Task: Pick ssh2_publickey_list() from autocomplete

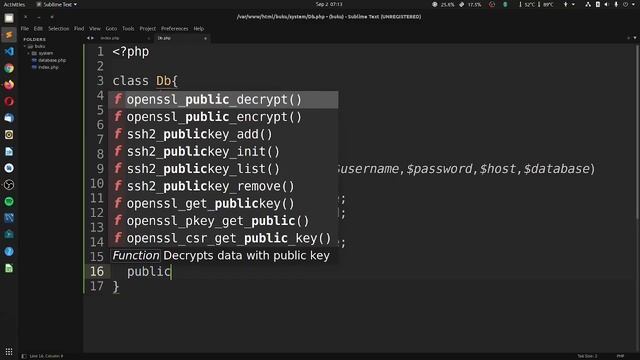Action: pos(223,169)
